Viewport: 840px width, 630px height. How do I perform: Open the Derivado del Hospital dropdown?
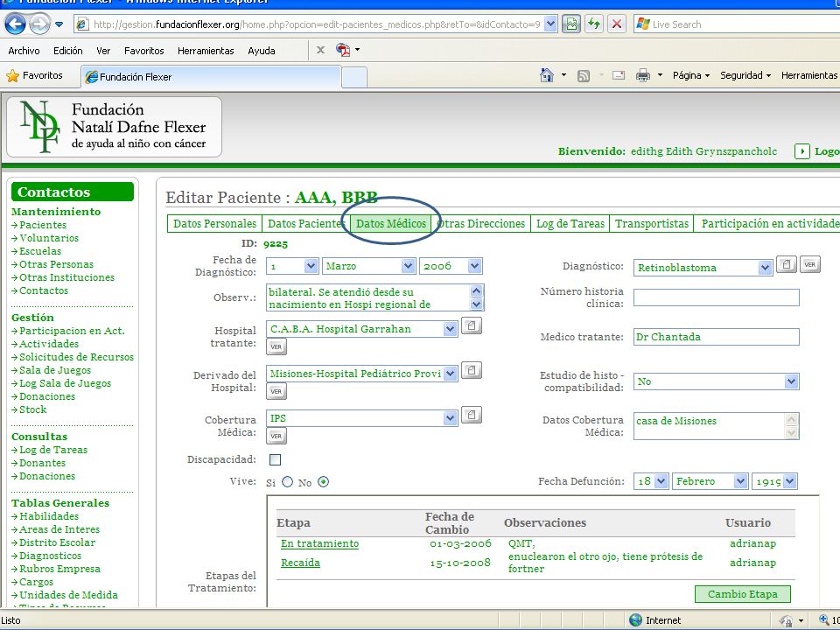point(451,374)
